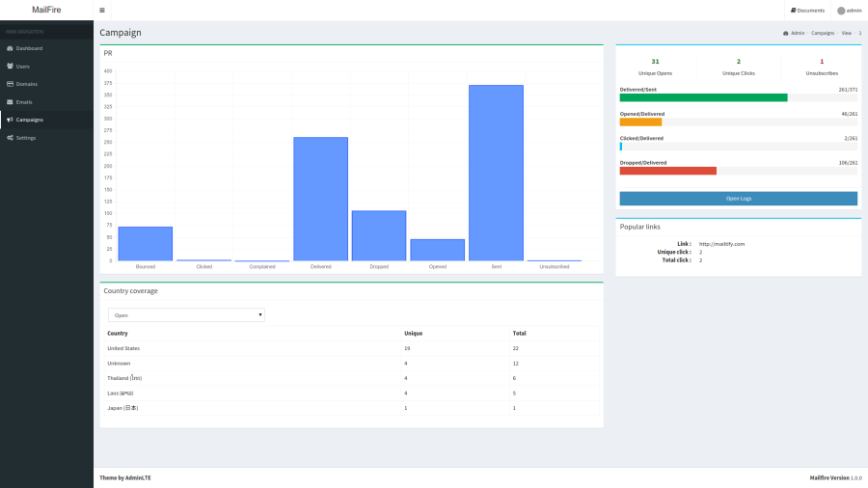Open Settings from the sidebar

[46, 138]
